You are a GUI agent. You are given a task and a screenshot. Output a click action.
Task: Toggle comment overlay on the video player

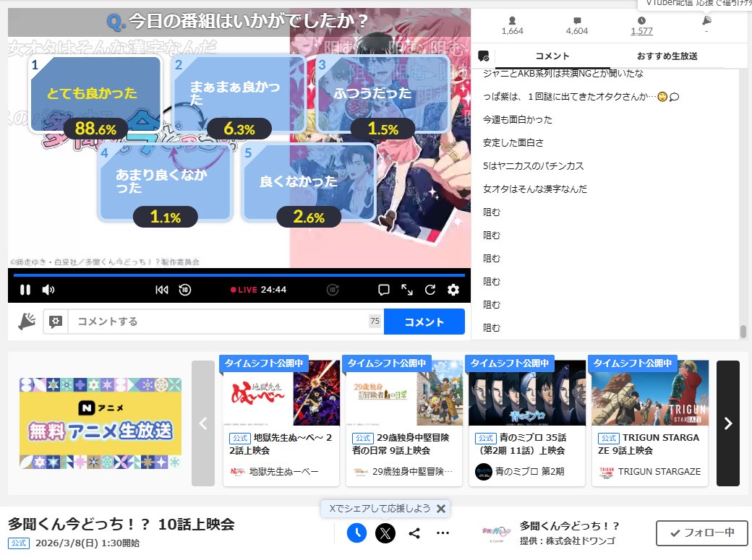click(x=383, y=289)
